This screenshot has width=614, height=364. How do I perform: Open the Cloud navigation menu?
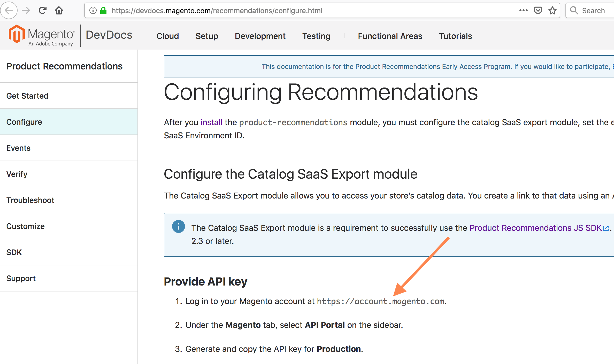click(167, 36)
